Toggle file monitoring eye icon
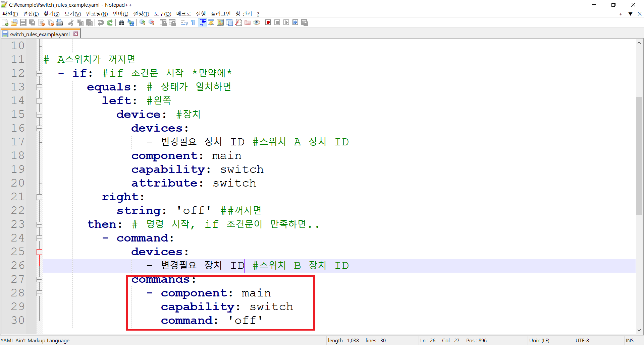This screenshot has height=345, width=644. 257,22
